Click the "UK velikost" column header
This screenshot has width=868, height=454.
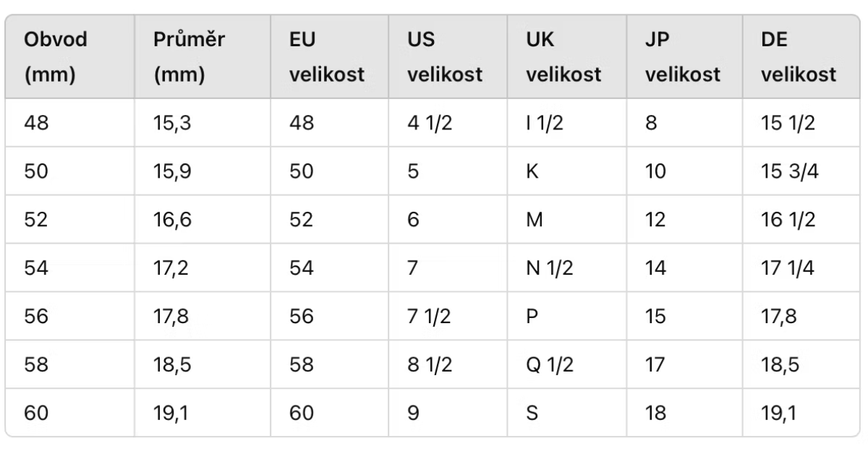[x=563, y=56]
